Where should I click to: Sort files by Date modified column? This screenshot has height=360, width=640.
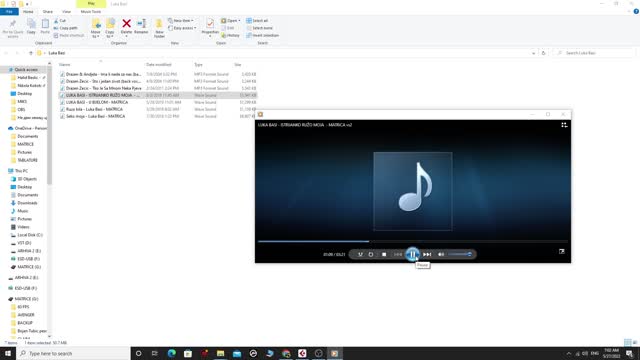point(159,64)
